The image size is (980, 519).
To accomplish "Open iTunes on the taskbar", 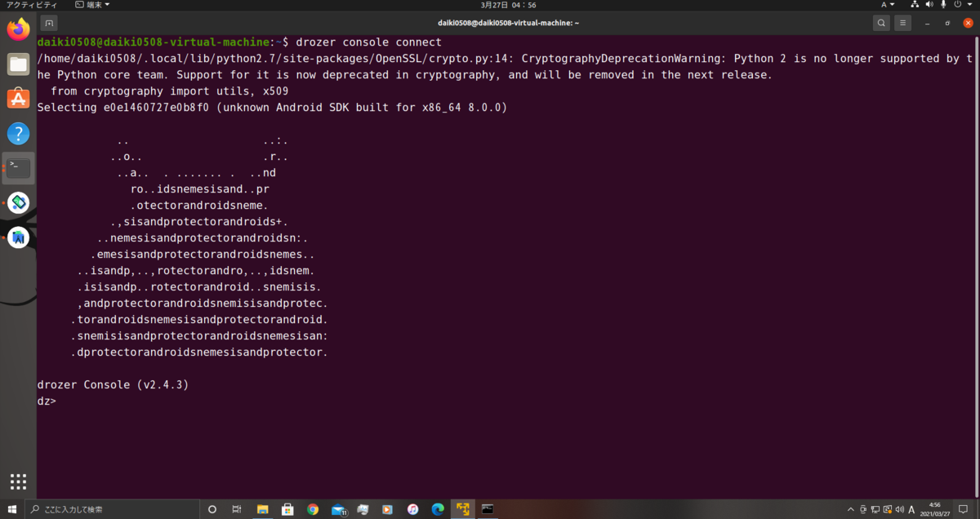I will 412,509.
